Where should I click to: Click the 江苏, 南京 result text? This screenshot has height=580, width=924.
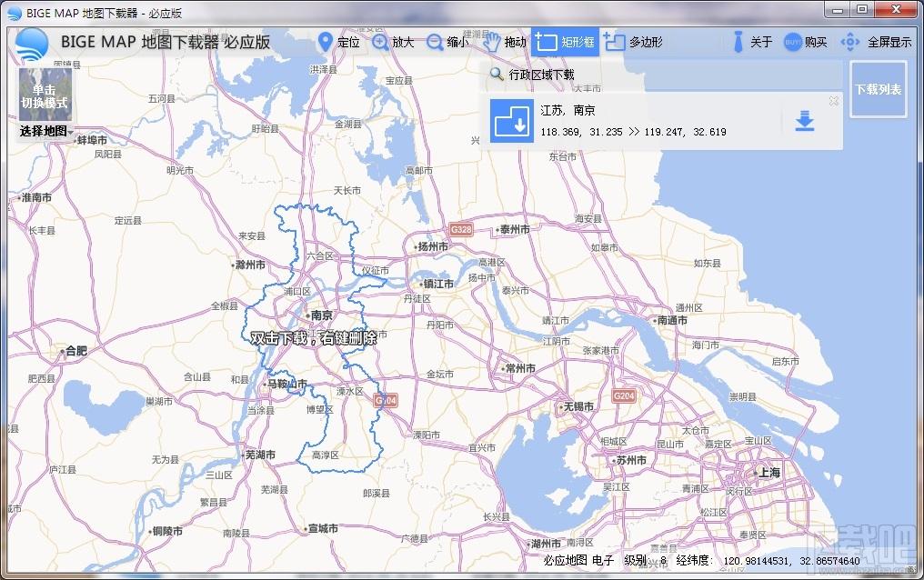567,110
